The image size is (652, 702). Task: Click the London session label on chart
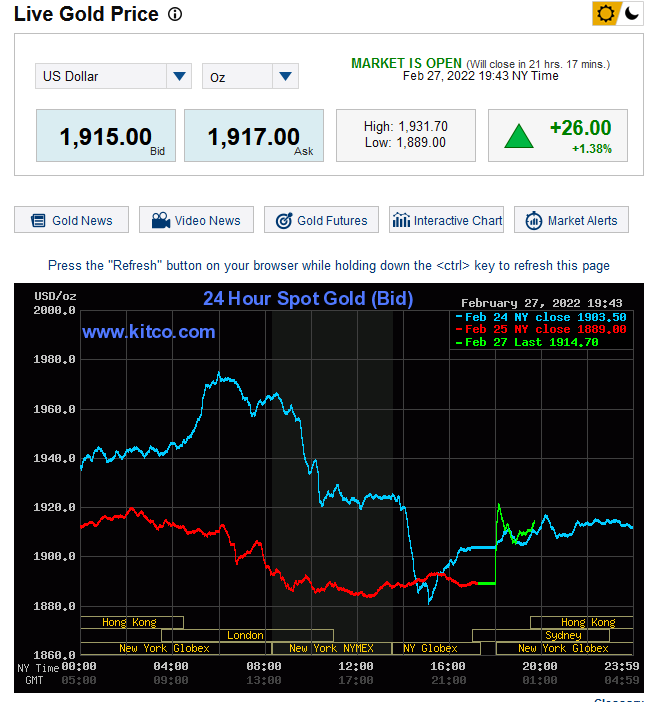pyautogui.click(x=245, y=635)
